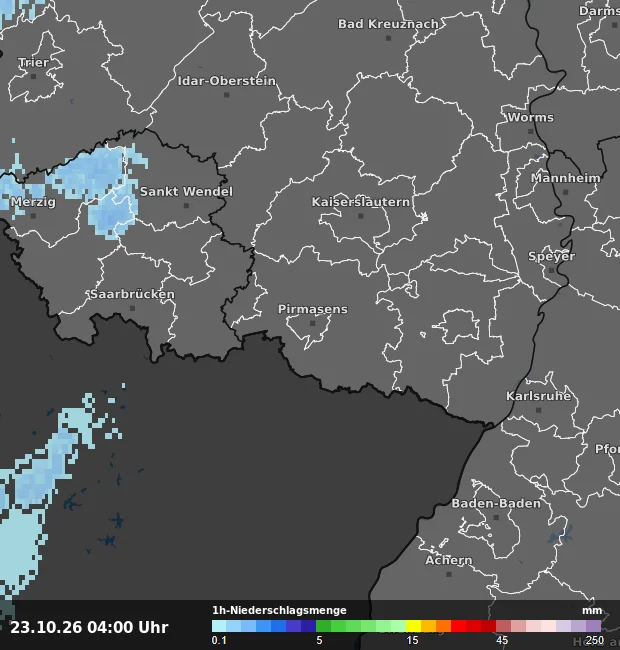Click the Trier city label
The width and height of the screenshot is (620, 650).
(x=34, y=63)
